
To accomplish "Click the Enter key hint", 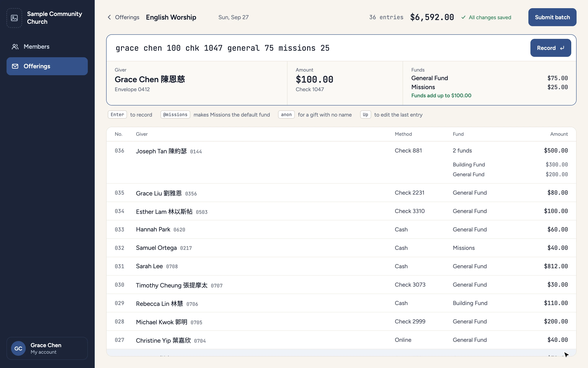I will (x=117, y=115).
